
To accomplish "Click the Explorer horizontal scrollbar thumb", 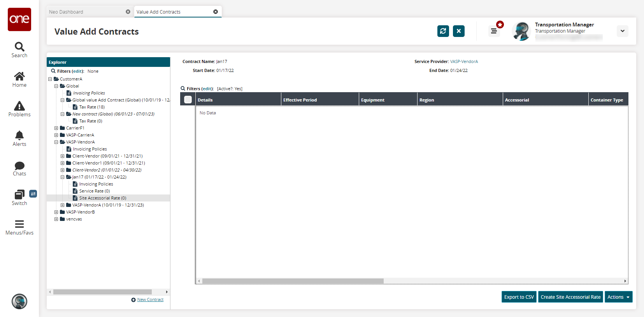I will click(x=102, y=292).
